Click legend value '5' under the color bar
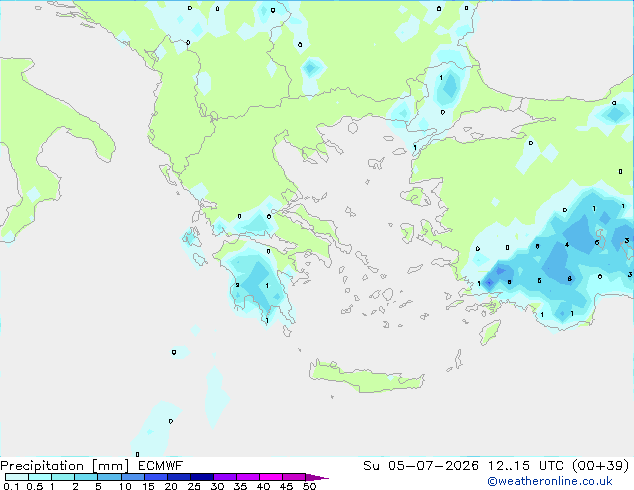634x490 pixels. coord(98,486)
